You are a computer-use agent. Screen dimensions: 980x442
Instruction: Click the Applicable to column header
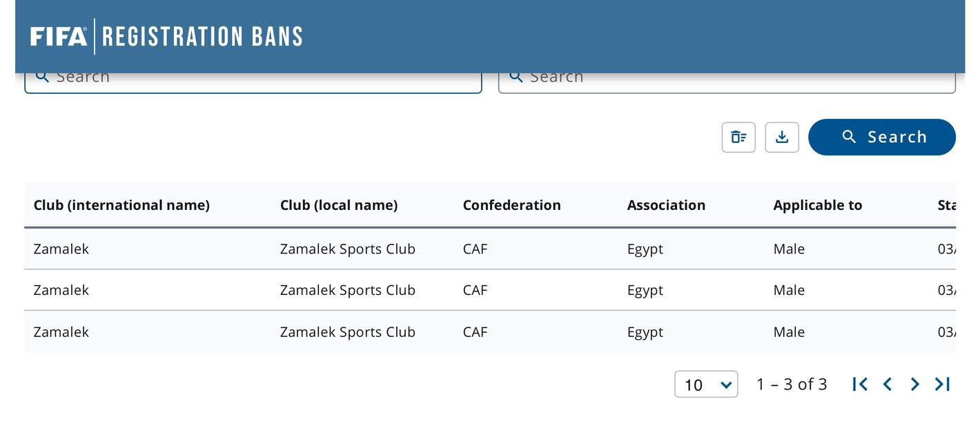point(818,205)
